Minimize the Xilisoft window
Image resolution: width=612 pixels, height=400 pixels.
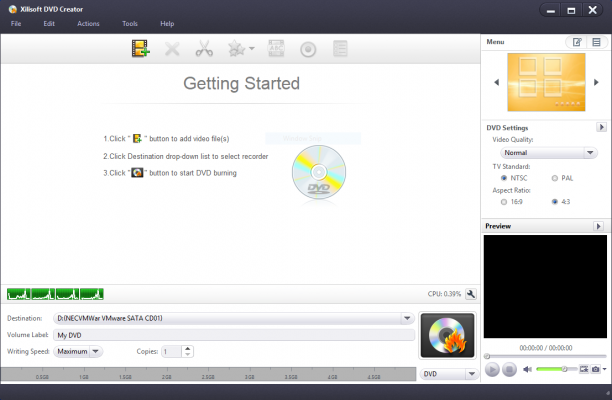click(x=551, y=10)
